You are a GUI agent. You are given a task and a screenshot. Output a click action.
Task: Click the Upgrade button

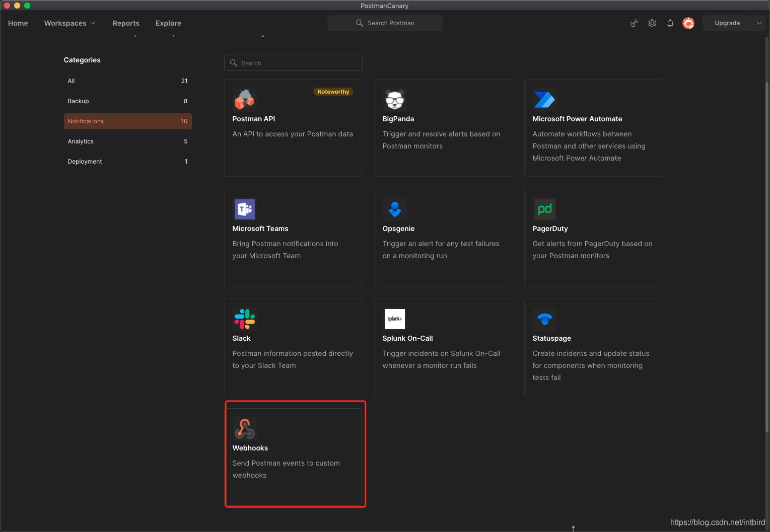(727, 23)
